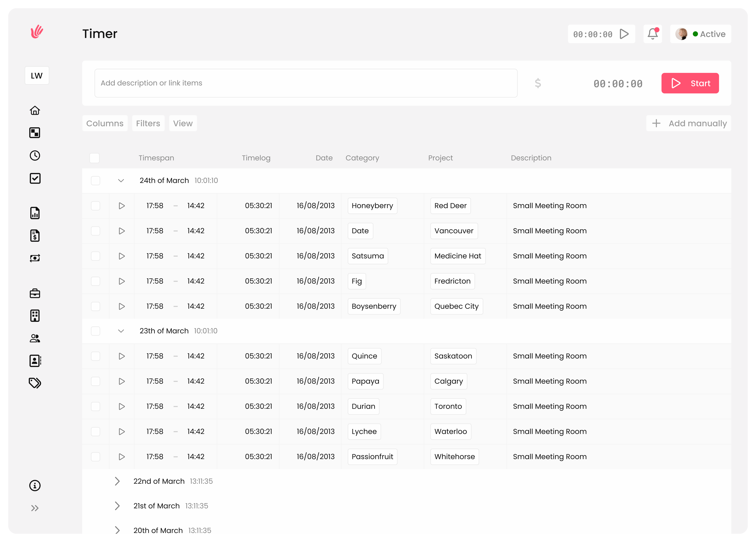
Task: Expand the 20th of March group
Action: pyautogui.click(x=117, y=530)
